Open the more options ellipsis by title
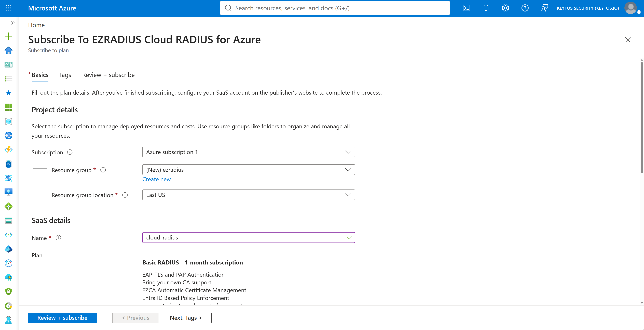The height and width of the screenshot is (330, 644). point(275,40)
